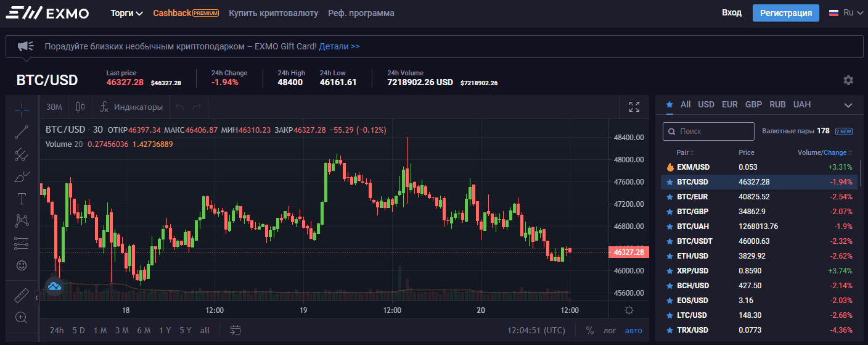
Task: Toggle favorite star for LTC/USD pair
Action: tap(669, 315)
